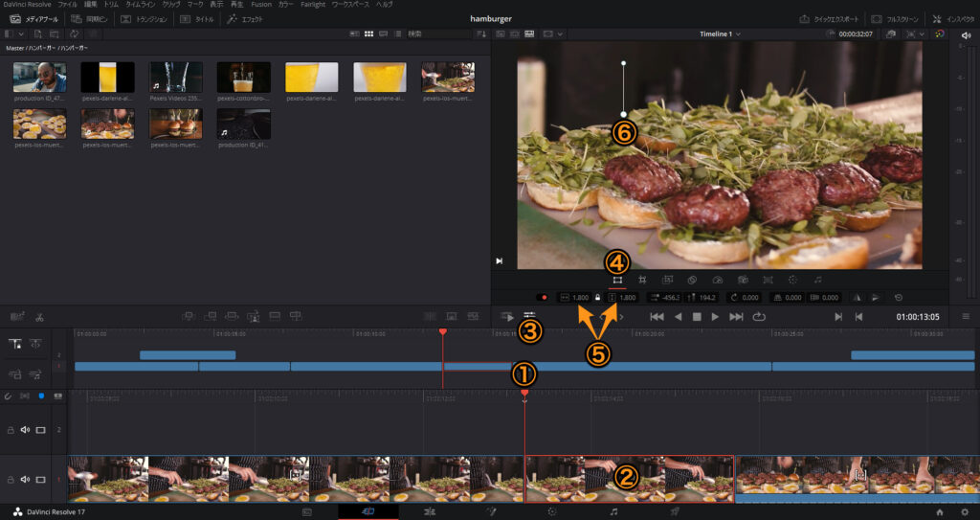Open the media pool sort dropdown
Screen dimensions: 980x520
(x=479, y=34)
